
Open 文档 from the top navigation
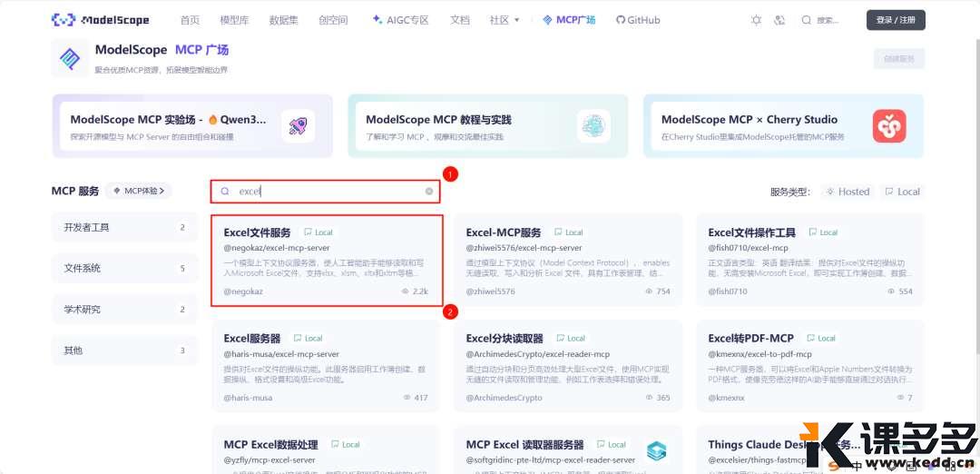click(x=459, y=20)
